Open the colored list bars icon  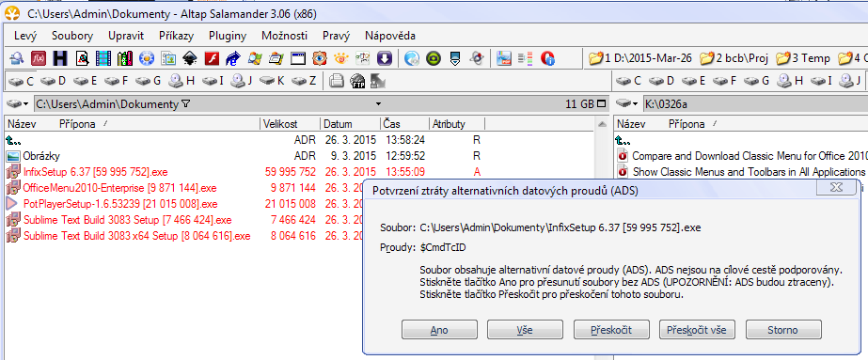pos(526,58)
